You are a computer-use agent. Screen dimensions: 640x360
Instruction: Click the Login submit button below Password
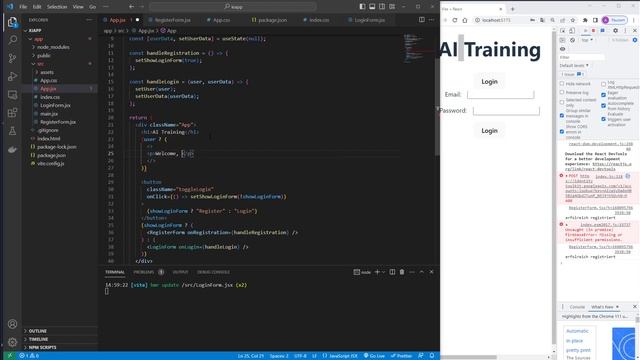click(x=489, y=131)
